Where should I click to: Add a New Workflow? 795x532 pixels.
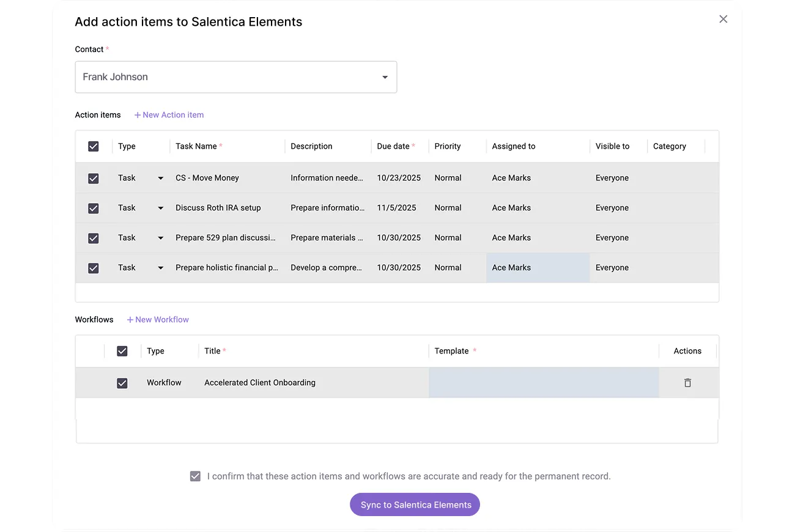pos(158,320)
